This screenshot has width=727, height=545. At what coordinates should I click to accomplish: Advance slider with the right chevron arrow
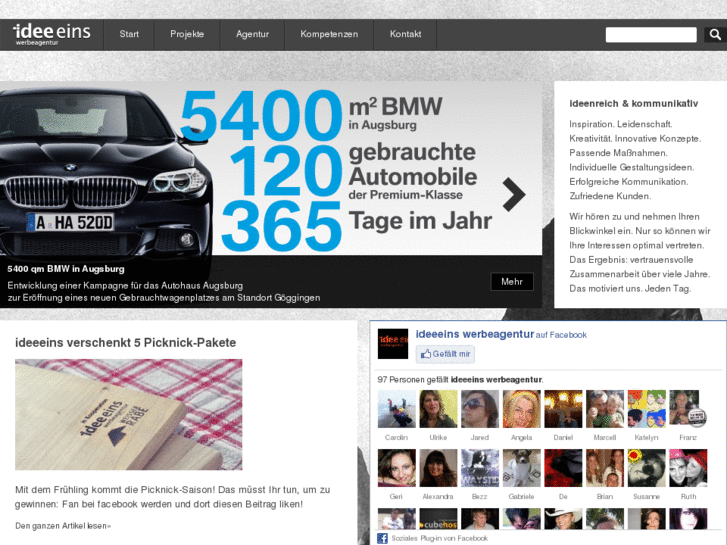point(514,194)
